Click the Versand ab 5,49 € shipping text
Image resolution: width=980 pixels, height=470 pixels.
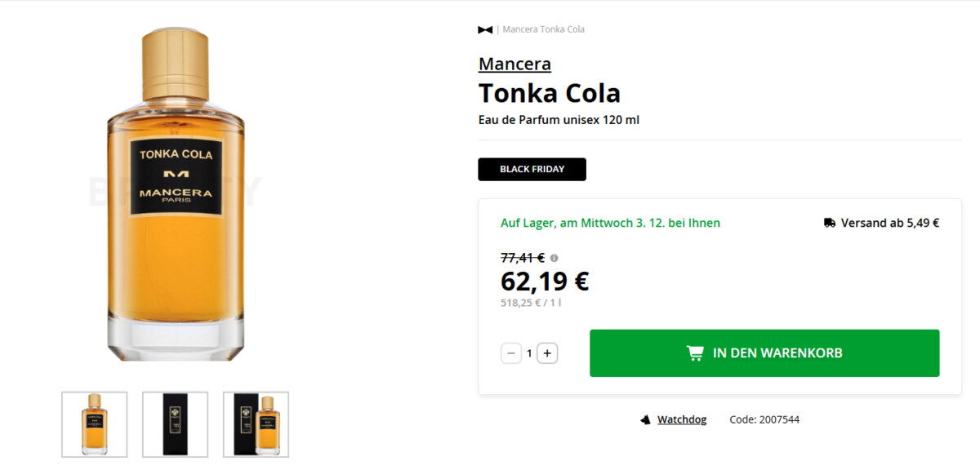point(889,223)
